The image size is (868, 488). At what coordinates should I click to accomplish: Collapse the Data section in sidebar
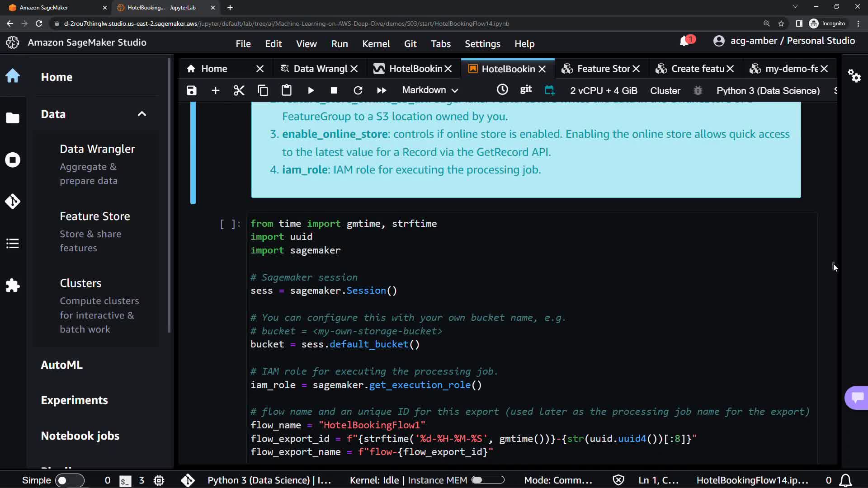pos(142,114)
